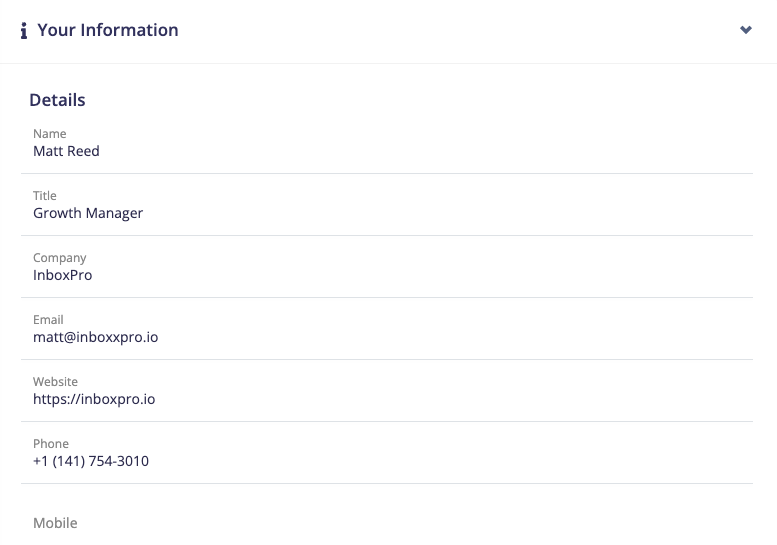Click the Your Information heading text
The image size is (777, 545).
point(108,30)
